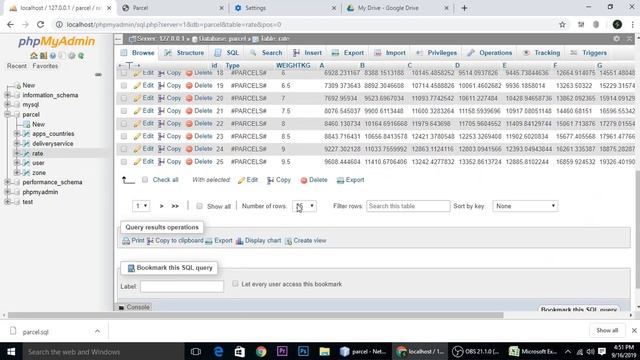Tick the Check all checkbox
Image resolution: width=640 pixels, height=360 pixels.
145,180
